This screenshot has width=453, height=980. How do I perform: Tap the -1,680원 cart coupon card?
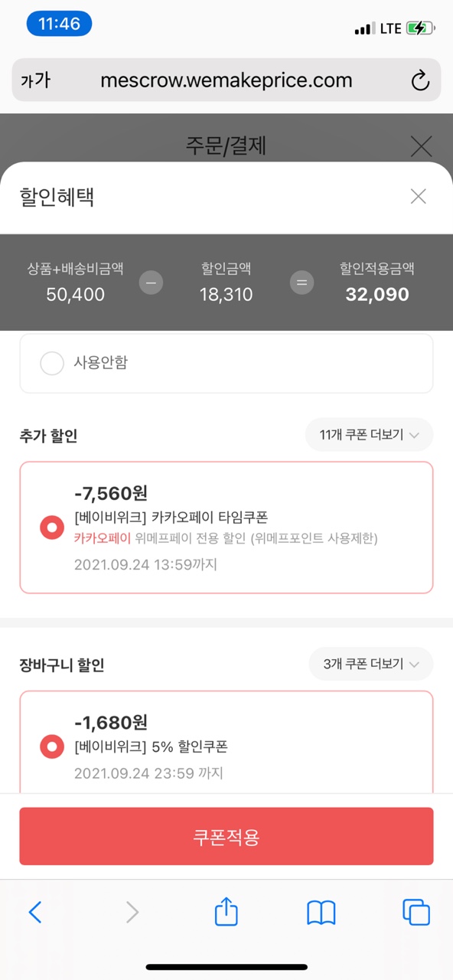(x=226, y=743)
